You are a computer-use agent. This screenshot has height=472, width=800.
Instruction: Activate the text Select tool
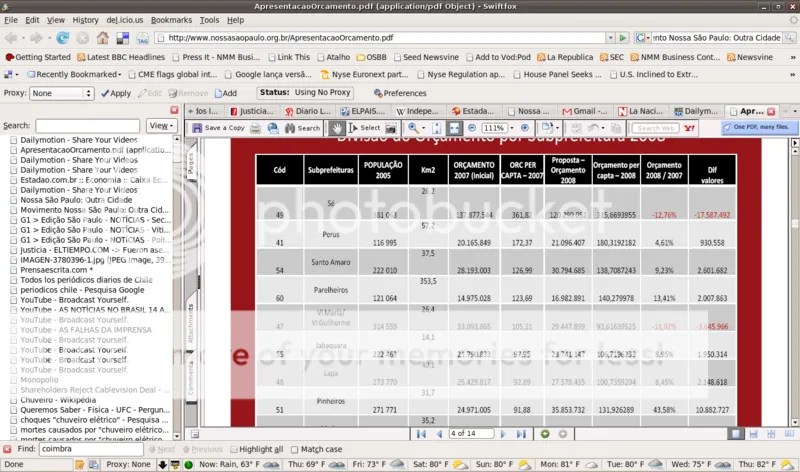tap(364, 128)
